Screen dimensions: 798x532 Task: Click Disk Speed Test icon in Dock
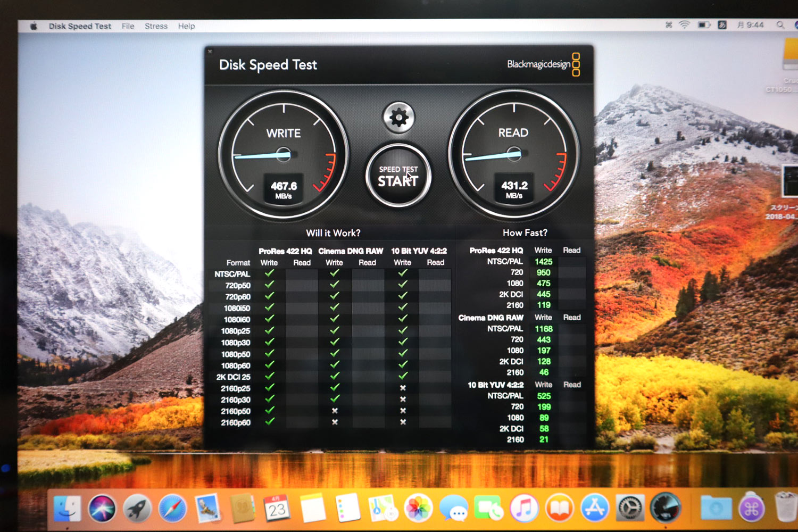(665, 508)
